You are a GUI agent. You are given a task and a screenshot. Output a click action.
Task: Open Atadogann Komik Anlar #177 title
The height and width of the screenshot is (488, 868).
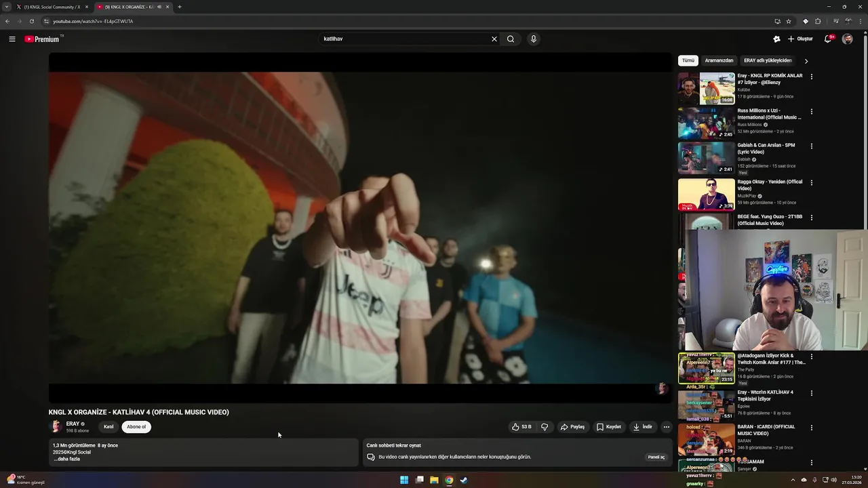(772, 359)
